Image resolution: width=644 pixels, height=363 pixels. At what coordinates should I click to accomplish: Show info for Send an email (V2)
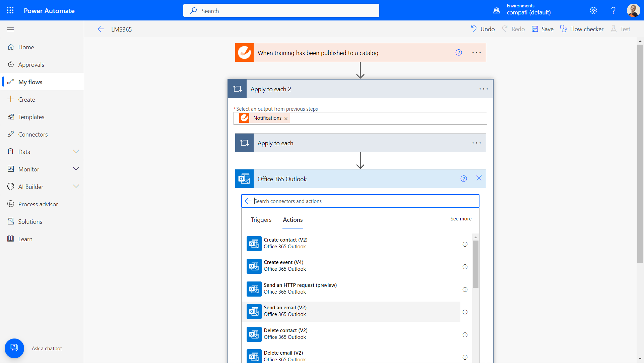465,312
